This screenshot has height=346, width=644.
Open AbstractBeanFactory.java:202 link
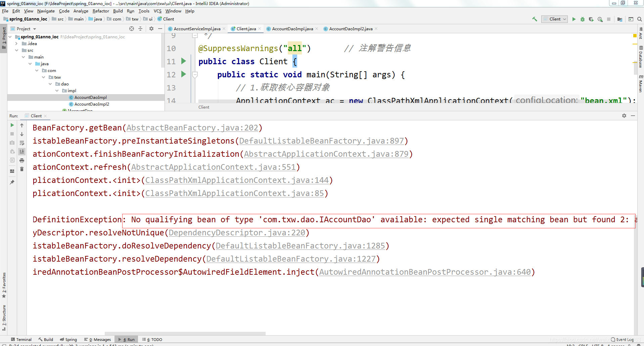pyautogui.click(x=192, y=128)
